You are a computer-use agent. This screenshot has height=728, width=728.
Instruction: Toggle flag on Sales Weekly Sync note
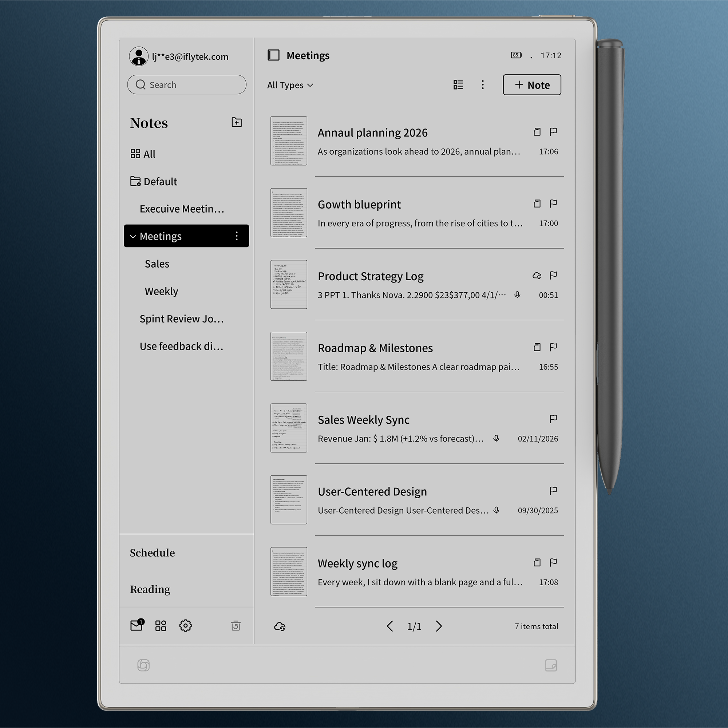point(553,419)
